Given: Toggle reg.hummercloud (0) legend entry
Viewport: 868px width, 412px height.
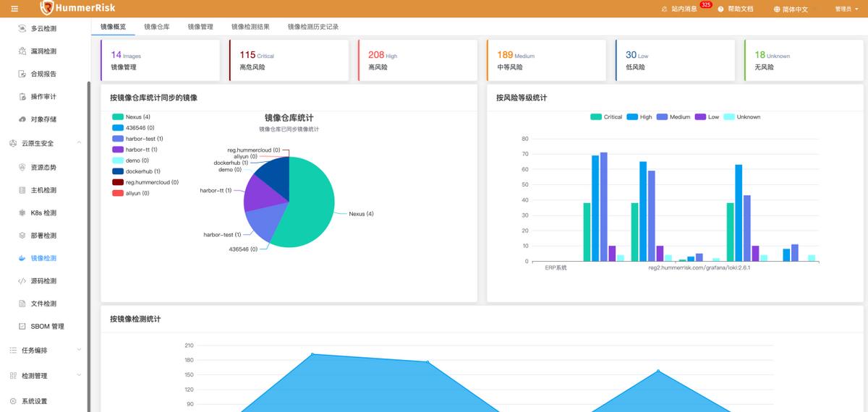Looking at the screenshot, I should pos(145,182).
